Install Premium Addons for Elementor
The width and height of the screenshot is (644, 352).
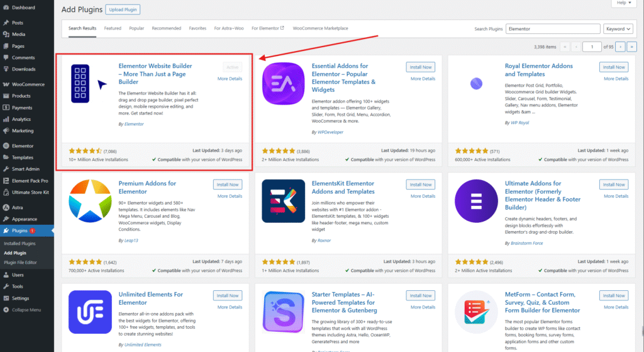coord(228,185)
